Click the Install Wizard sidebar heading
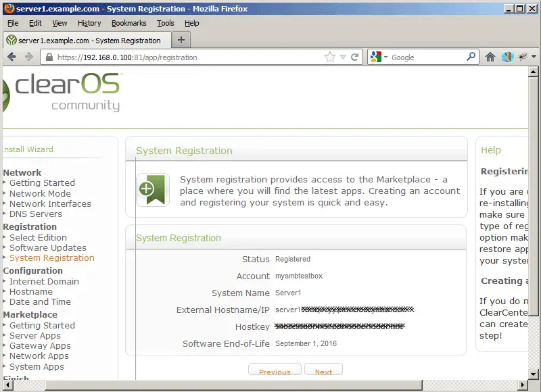Viewport: 541px width, 392px height. pyautogui.click(x=28, y=149)
